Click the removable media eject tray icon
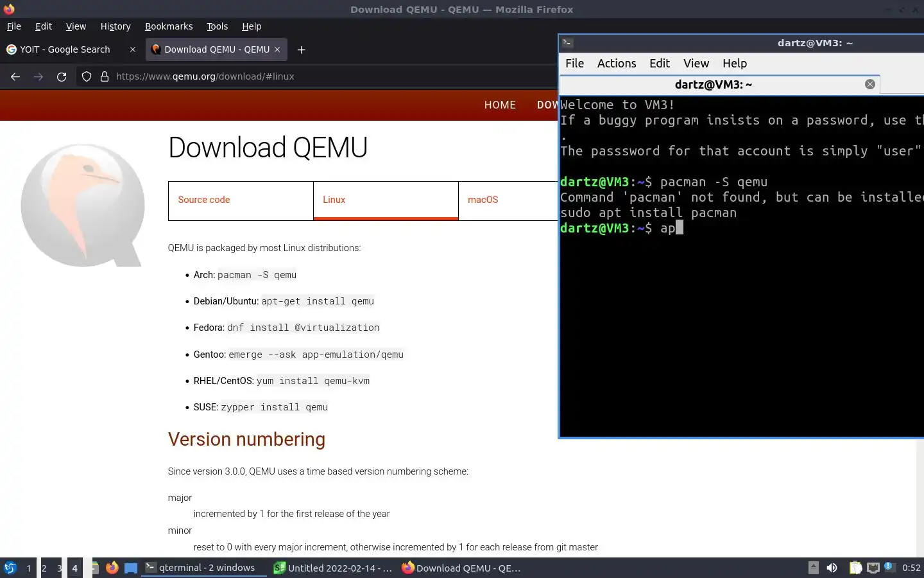 coord(813,567)
